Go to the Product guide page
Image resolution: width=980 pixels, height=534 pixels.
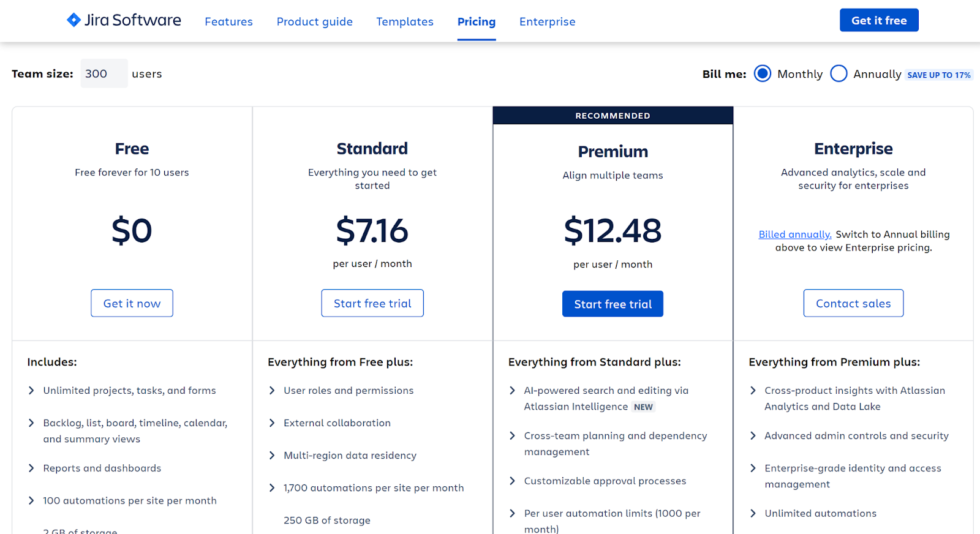click(x=314, y=22)
